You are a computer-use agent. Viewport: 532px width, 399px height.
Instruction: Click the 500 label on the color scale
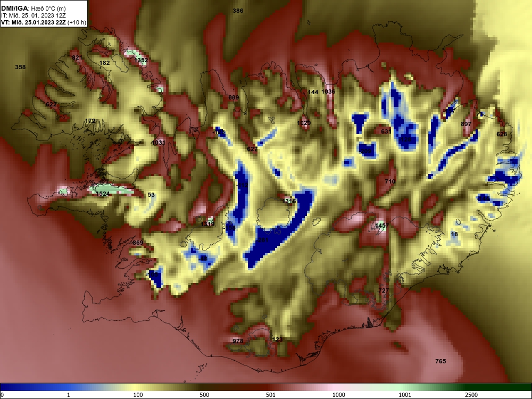pos(204,395)
